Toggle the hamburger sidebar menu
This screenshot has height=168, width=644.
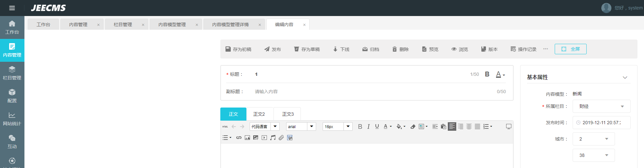(12, 8)
